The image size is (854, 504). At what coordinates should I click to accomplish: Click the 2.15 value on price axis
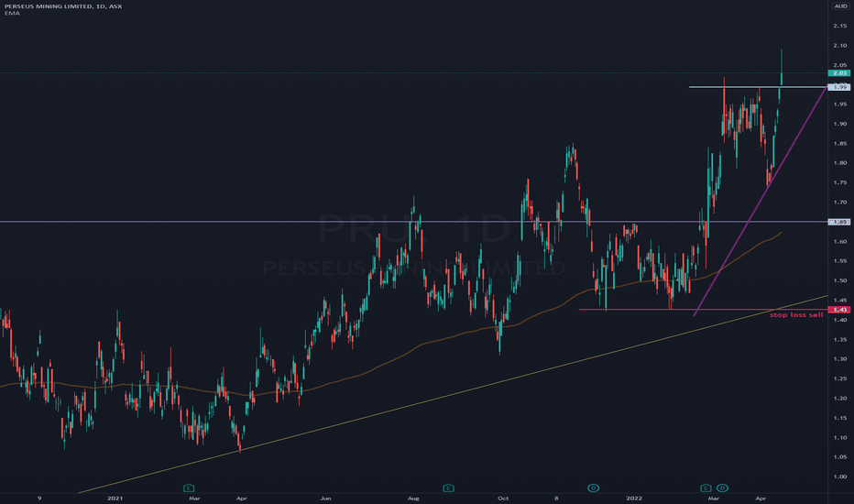pos(840,26)
